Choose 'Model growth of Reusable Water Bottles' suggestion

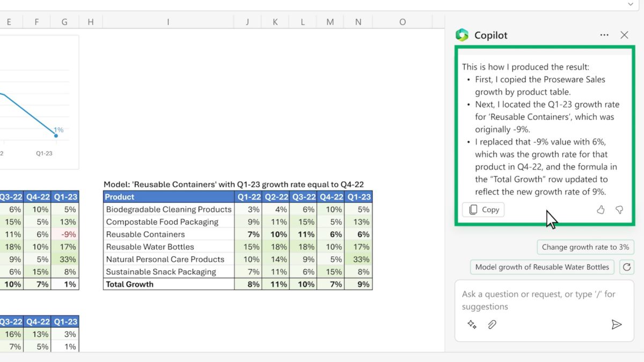[542, 267]
